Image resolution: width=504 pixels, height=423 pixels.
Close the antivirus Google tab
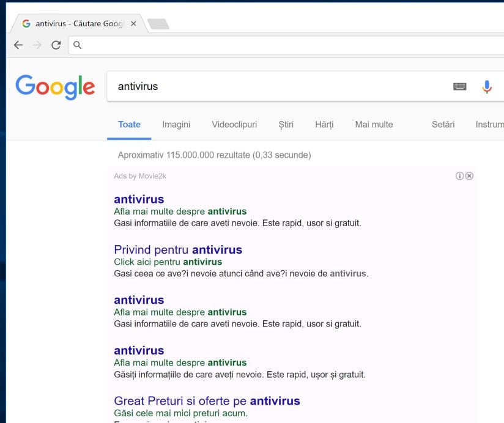(x=133, y=23)
